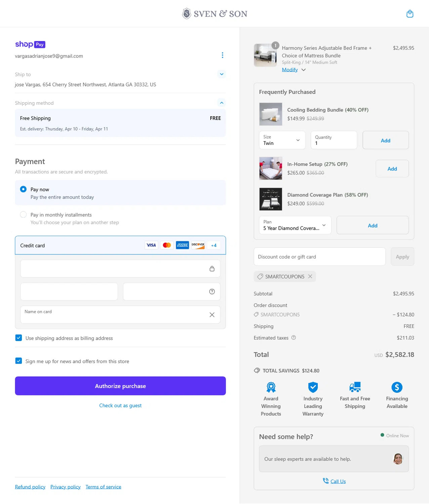
Task: Expand the chevron next to Modify
Action: pos(304,70)
